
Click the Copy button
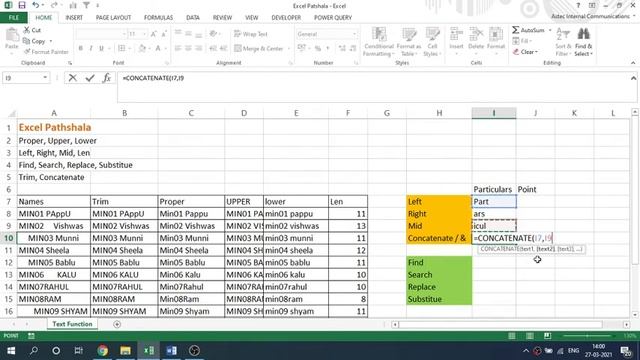click(34, 41)
